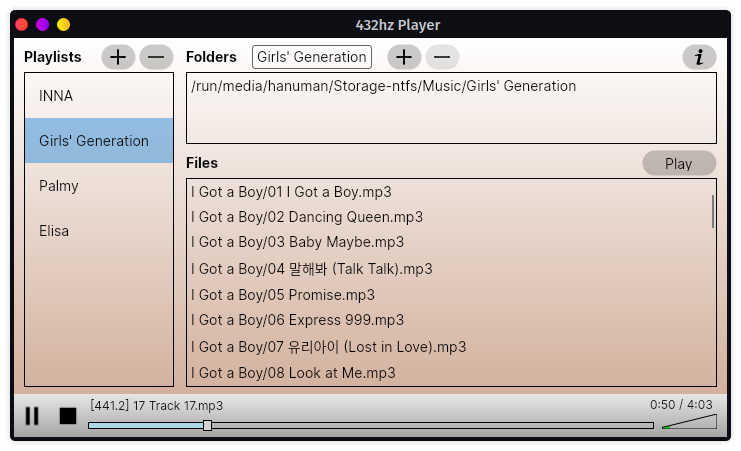
Task: Remove selected playlist with minus button
Action: tap(156, 57)
